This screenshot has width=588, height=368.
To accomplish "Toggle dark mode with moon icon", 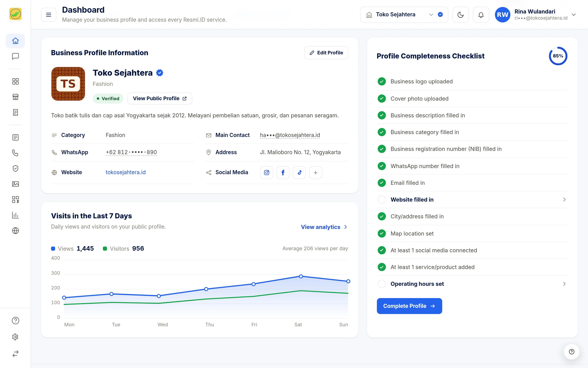I will [460, 15].
